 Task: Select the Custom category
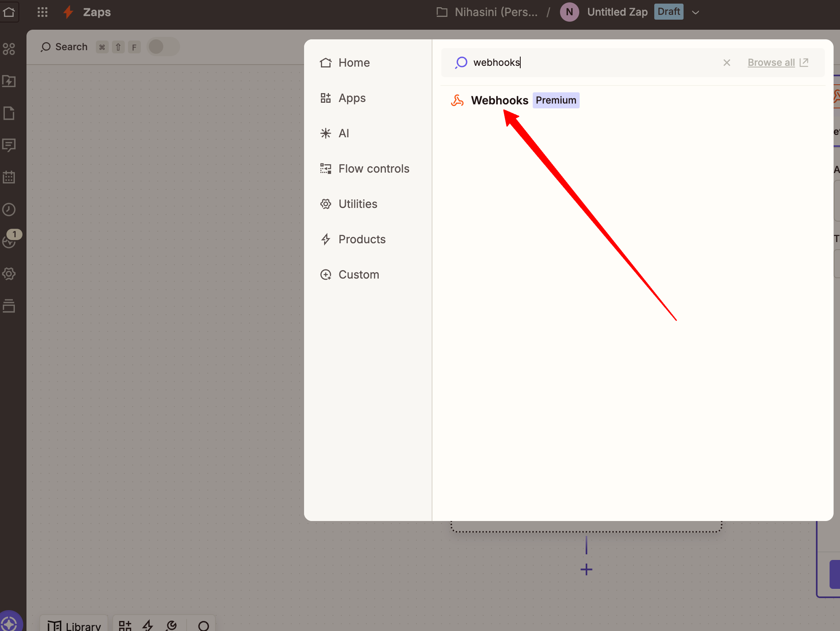click(x=358, y=275)
